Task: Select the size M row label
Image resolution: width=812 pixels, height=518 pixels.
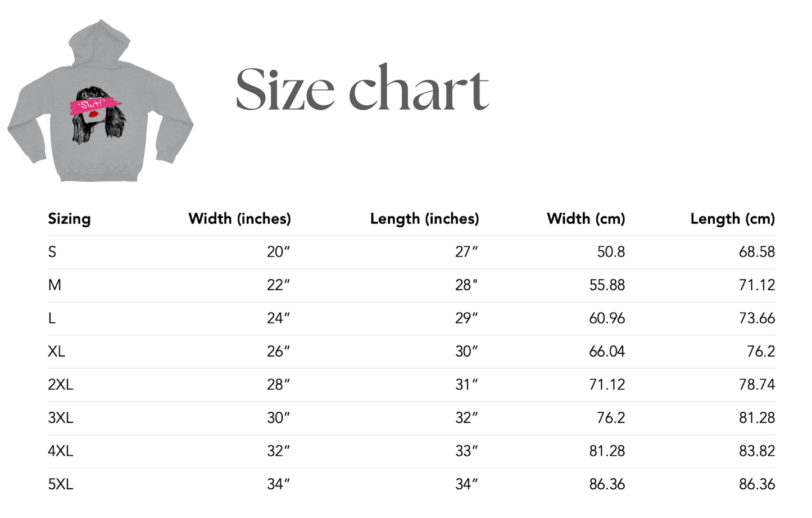Action: [x=55, y=285]
